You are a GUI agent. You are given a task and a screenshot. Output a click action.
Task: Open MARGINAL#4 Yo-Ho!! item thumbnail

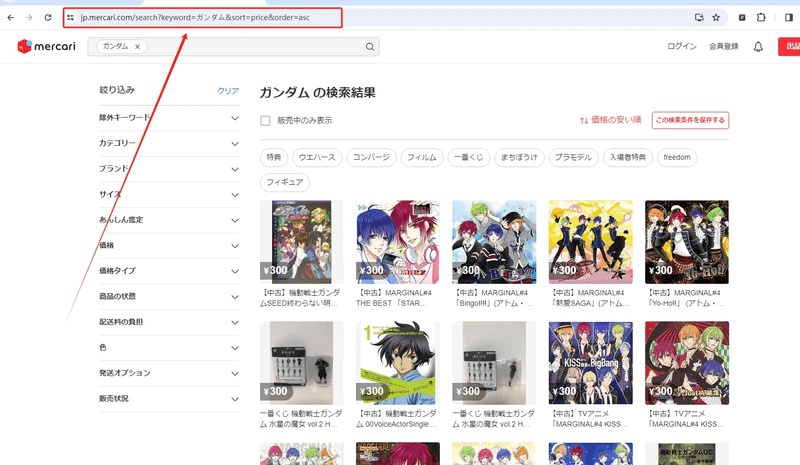point(687,242)
